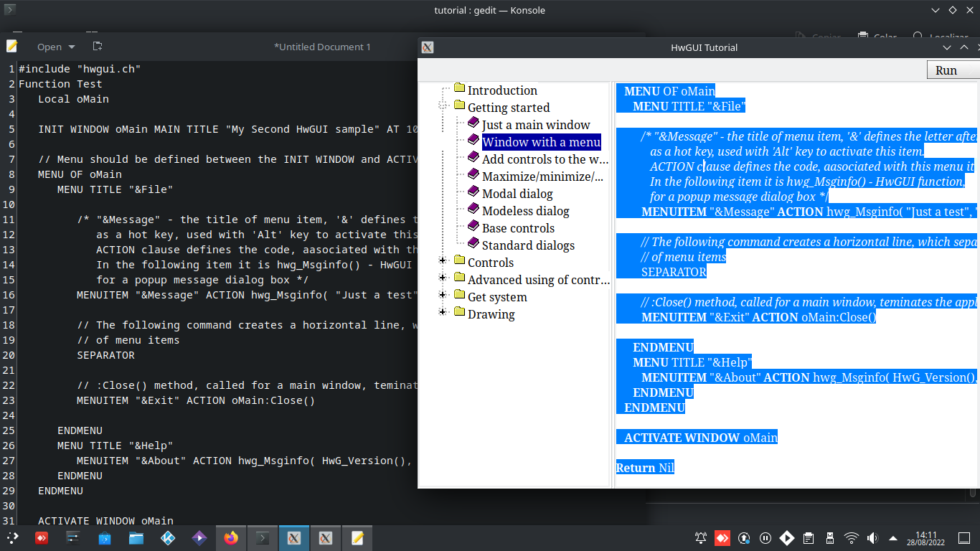The width and height of the screenshot is (980, 551).
Task: Open Kodi from the taskbar
Action: click(168, 537)
